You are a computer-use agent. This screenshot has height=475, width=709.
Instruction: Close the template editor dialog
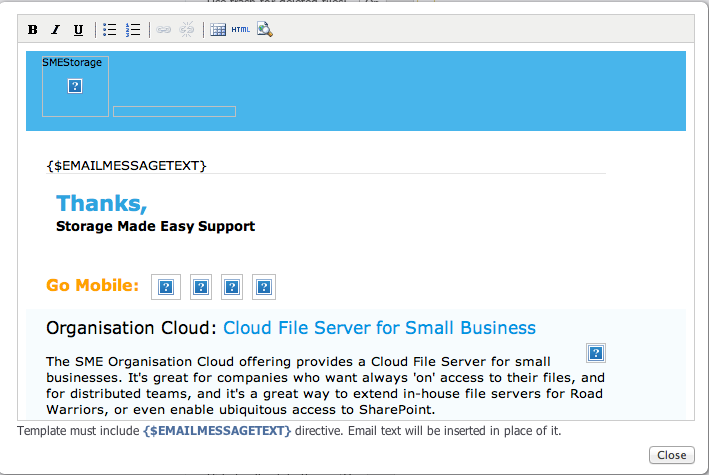coord(670,455)
